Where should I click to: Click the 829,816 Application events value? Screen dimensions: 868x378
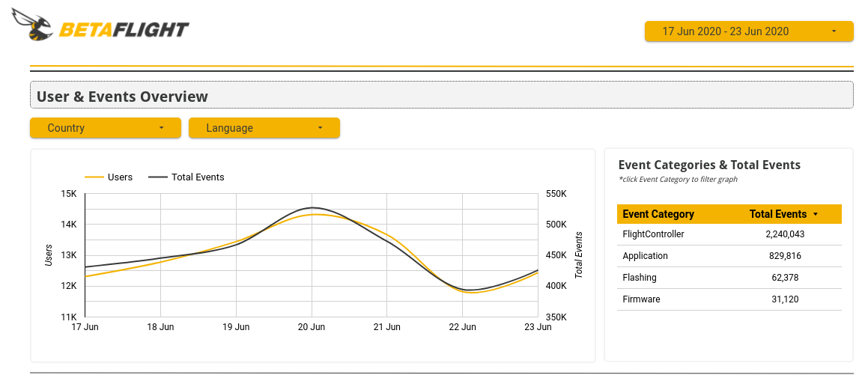tap(785, 256)
